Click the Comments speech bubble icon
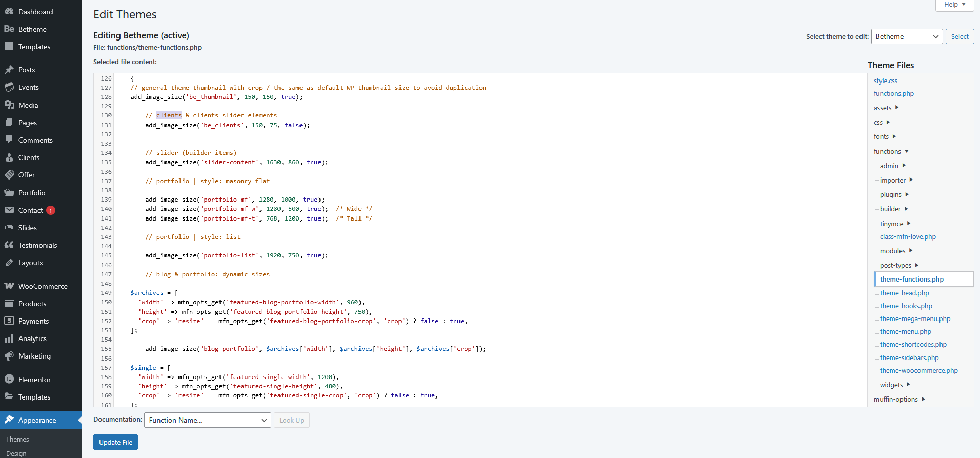The width and height of the screenshot is (980, 458). [x=9, y=140]
